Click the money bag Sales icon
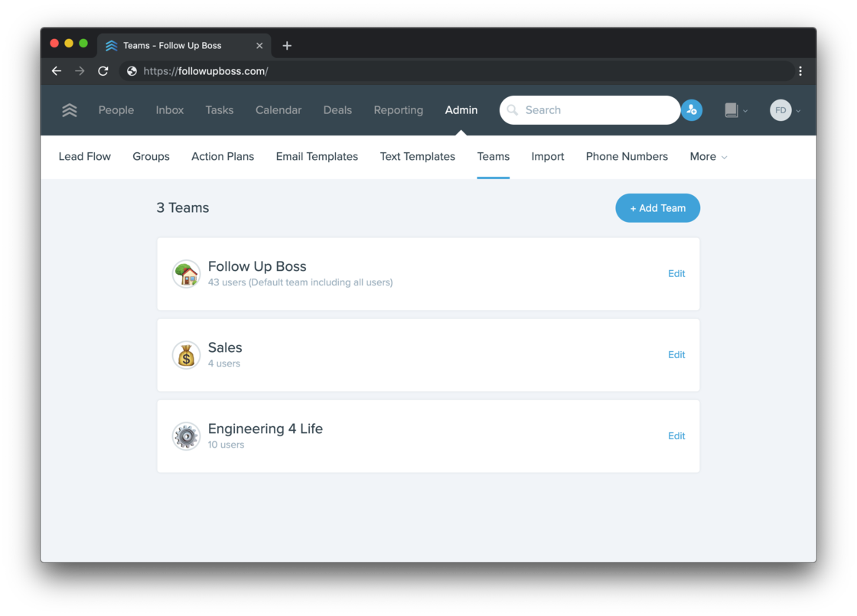The width and height of the screenshot is (857, 616). tap(187, 355)
